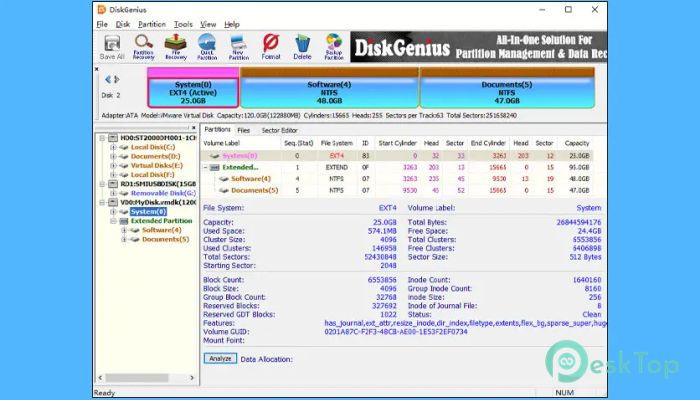Click the Delete partition icon
This screenshot has width=700, height=400.
(302, 47)
